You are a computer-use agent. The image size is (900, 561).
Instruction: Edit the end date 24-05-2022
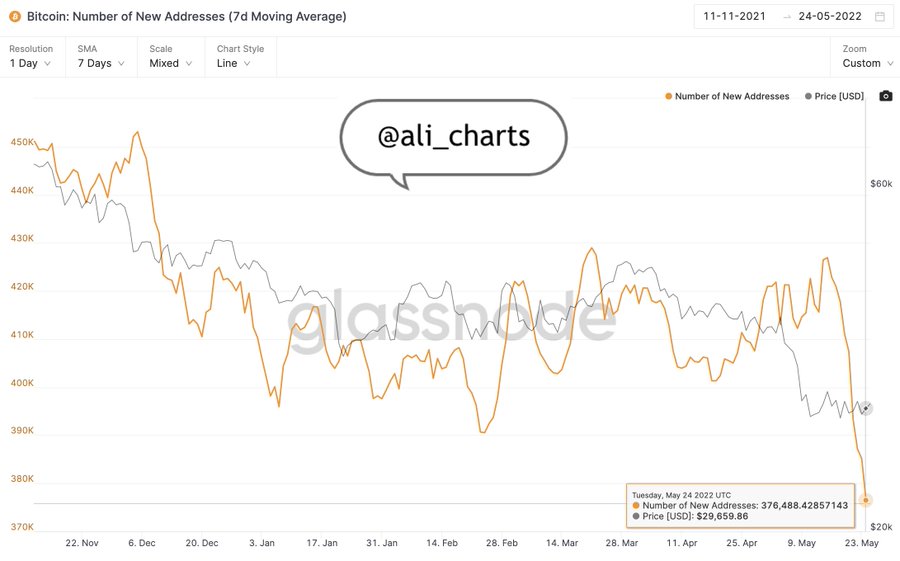(832, 17)
